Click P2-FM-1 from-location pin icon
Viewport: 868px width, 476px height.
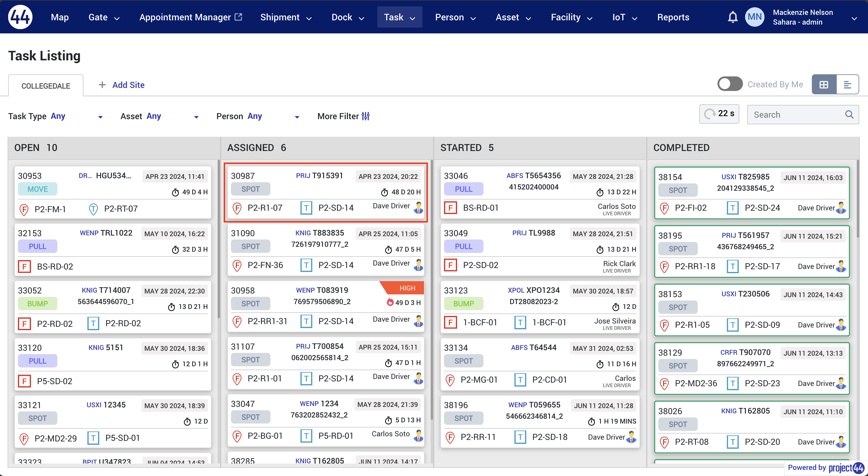[24, 210]
